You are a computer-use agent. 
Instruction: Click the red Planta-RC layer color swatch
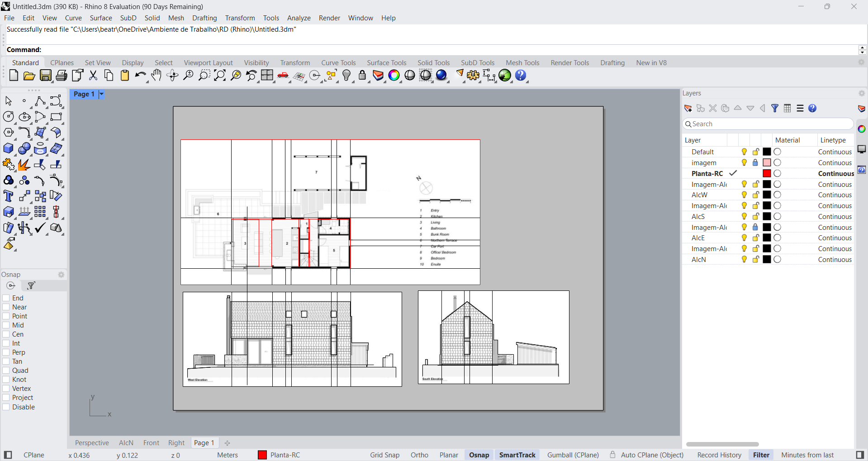pos(767,174)
